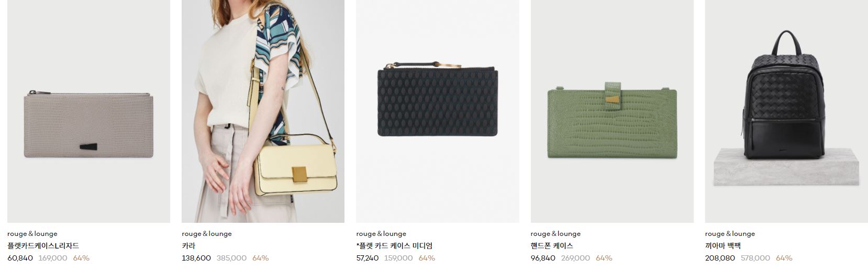
Task: Click rouge & lounge brand above 미디엄 card case
Action: pyautogui.click(x=381, y=234)
